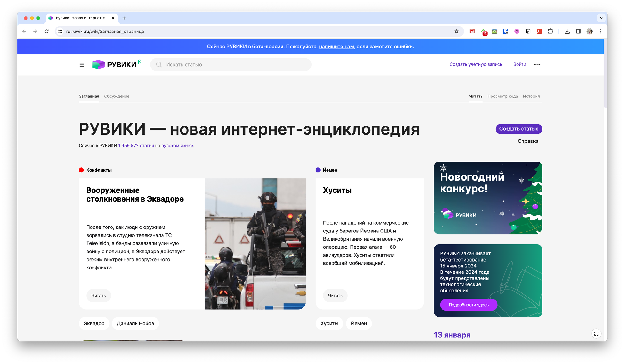
Task: Toggle the browser side panel icon
Action: click(x=578, y=31)
